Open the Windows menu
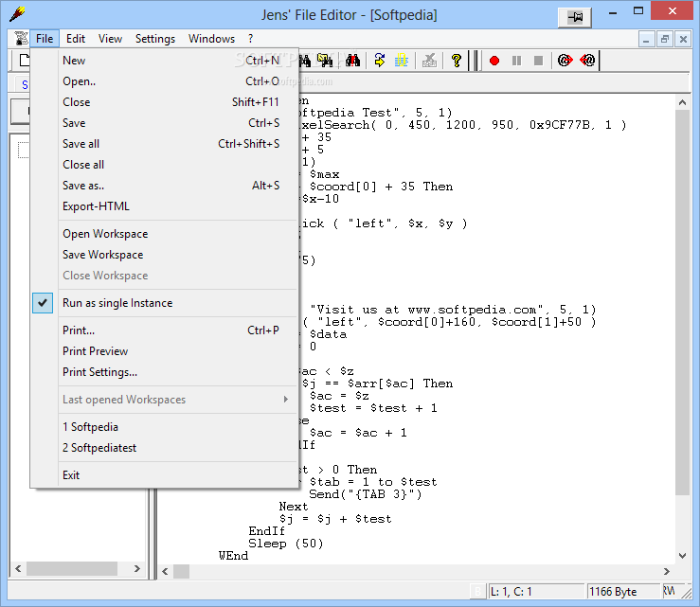Viewport: 700px width, 607px height. pyautogui.click(x=211, y=39)
